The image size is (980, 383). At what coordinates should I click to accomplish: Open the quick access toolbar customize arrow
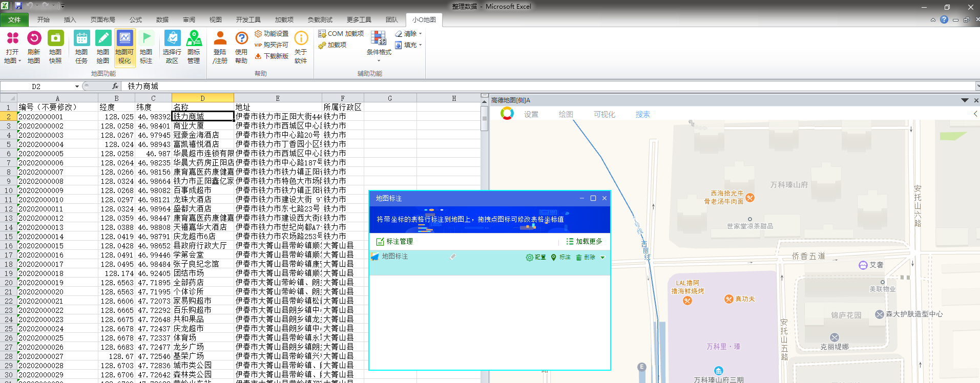click(62, 6)
